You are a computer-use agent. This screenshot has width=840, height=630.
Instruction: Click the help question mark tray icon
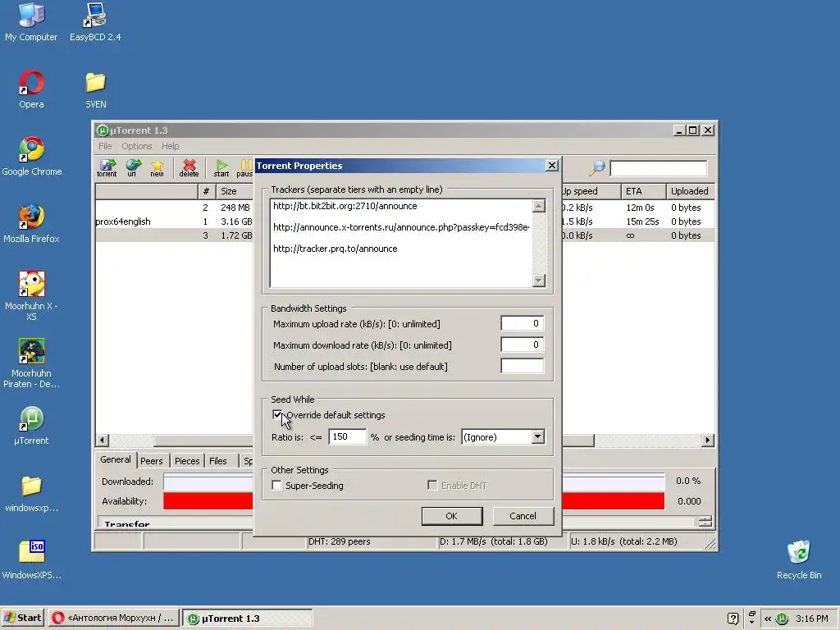(x=733, y=619)
